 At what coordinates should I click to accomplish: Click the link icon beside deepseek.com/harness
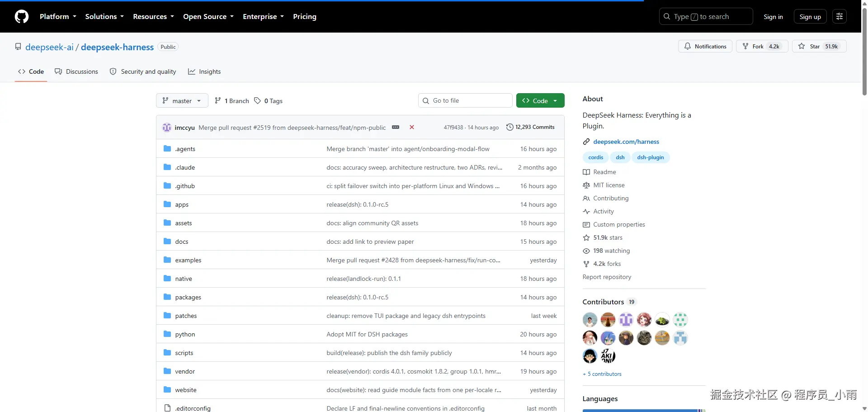(586, 142)
